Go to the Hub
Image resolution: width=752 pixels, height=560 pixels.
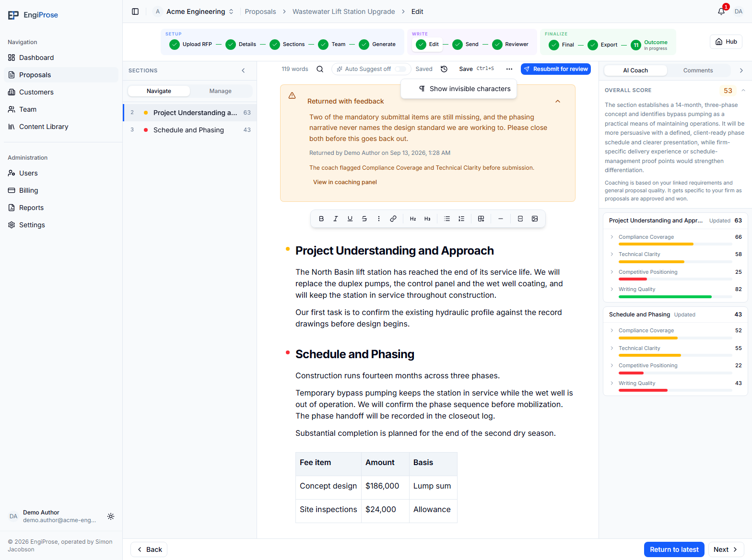(x=726, y=42)
